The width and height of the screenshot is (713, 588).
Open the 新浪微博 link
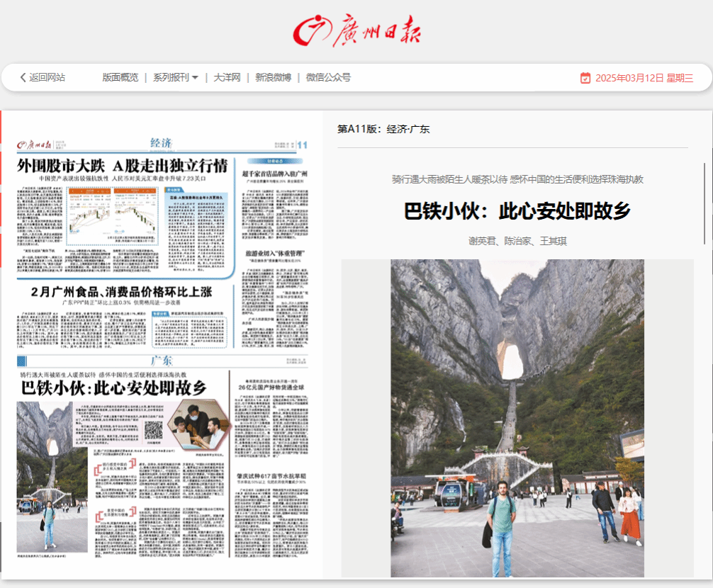(x=273, y=78)
